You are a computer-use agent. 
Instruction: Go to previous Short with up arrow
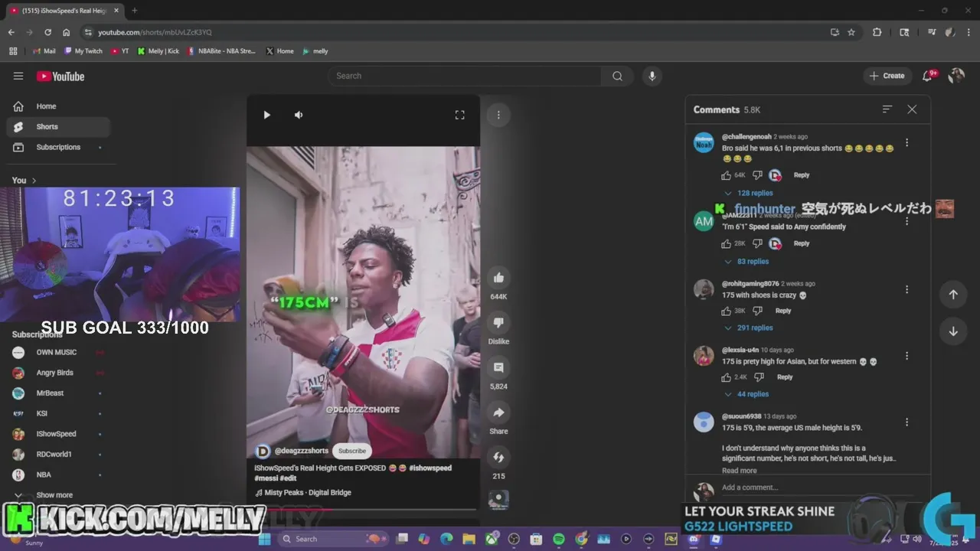click(x=953, y=295)
